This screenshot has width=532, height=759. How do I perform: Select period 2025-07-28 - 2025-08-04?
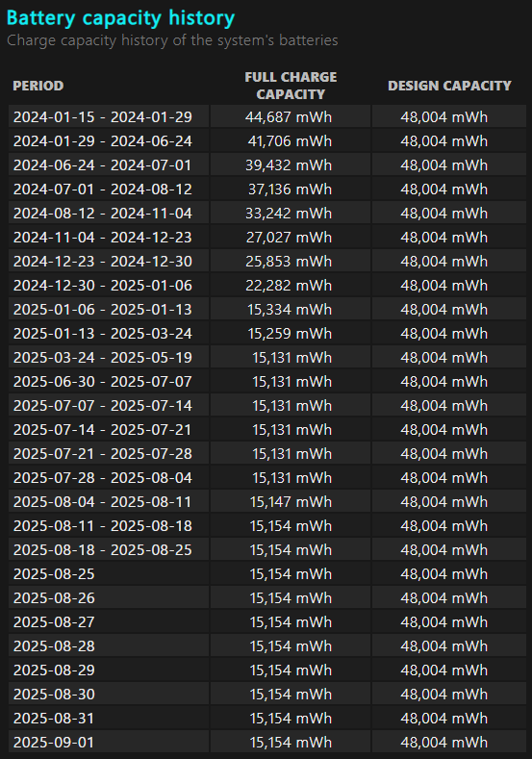pos(103,478)
